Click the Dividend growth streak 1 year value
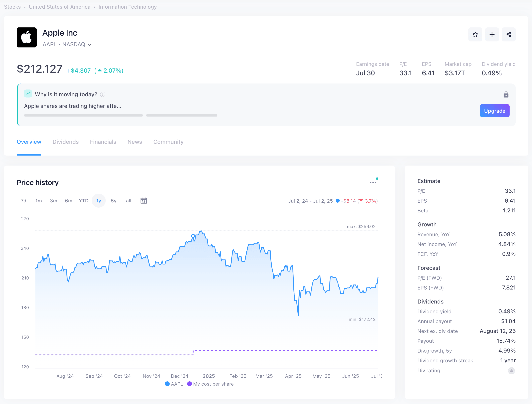 point(508,360)
